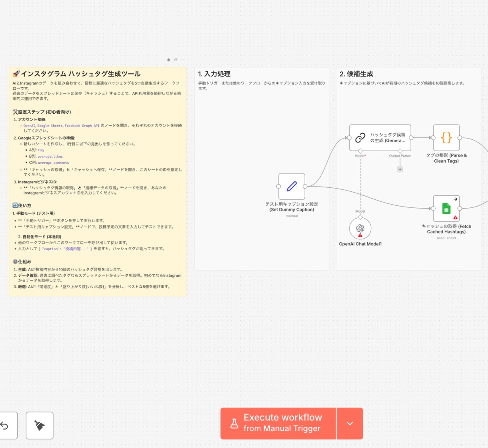Click the テスト用キャプション設定 node label
The image size is (488, 448).
point(292,207)
